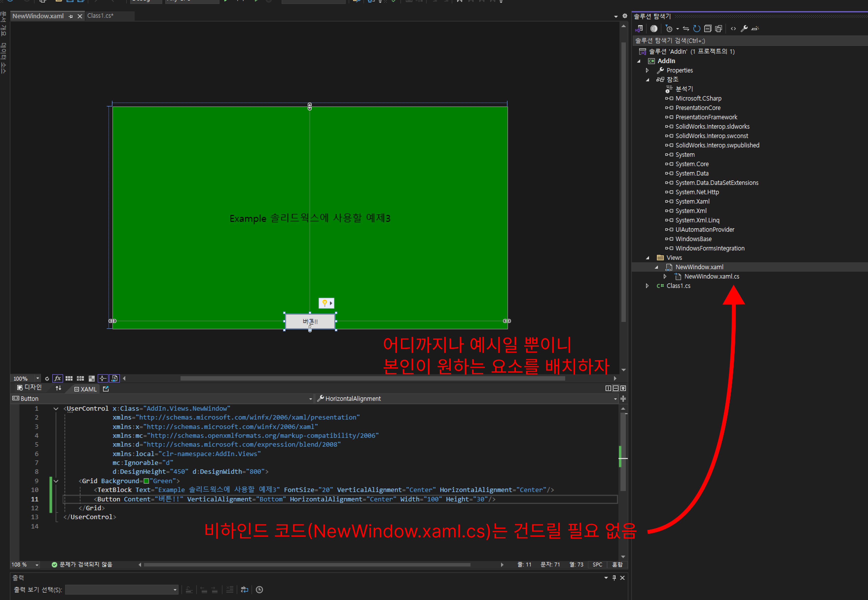Collapse the NewWindow.xaml node
Viewport: 868px width, 600px height.
coord(657,267)
